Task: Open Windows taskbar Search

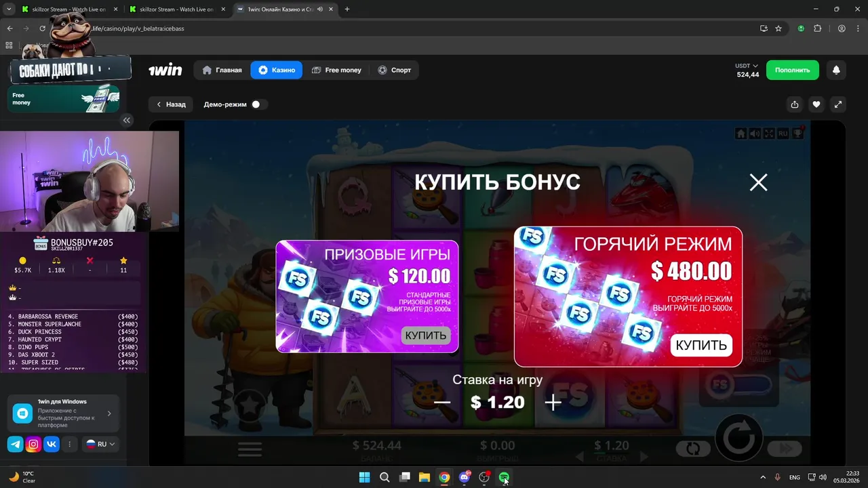Action: click(x=384, y=477)
